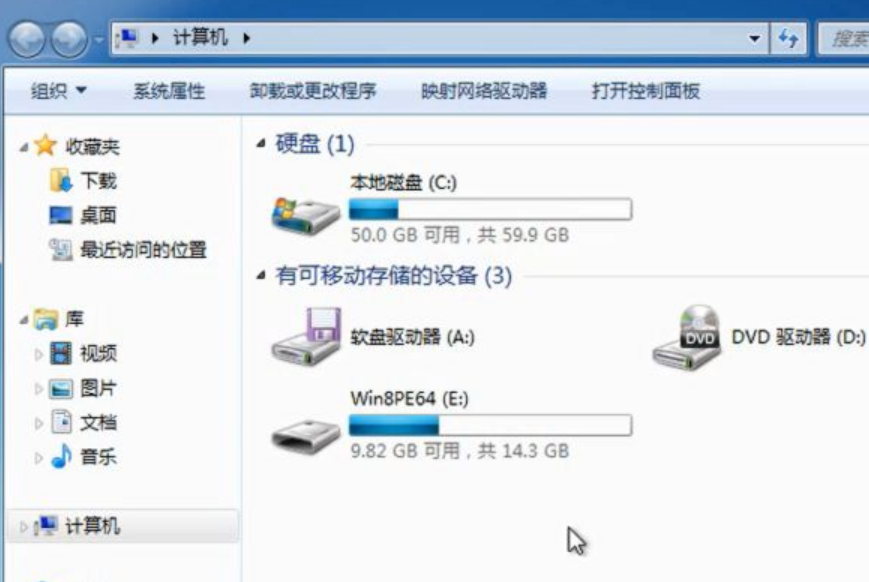The width and height of the screenshot is (869, 582).
Task: Click 映射网络驱动器 toolbar button
Action: click(x=484, y=91)
